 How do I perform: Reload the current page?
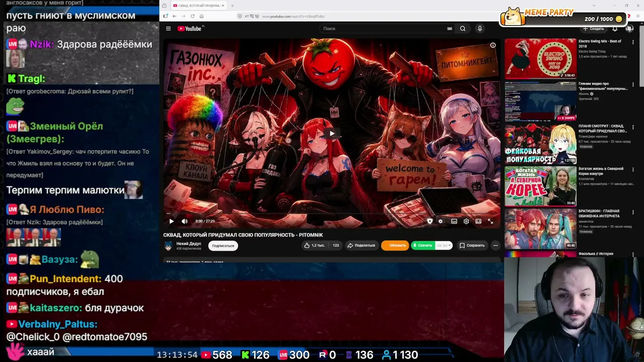coord(192,16)
